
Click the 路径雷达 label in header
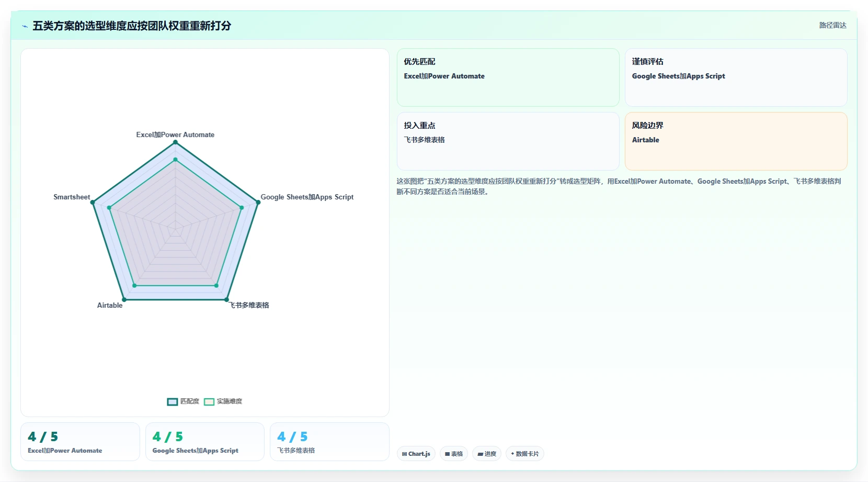click(832, 25)
